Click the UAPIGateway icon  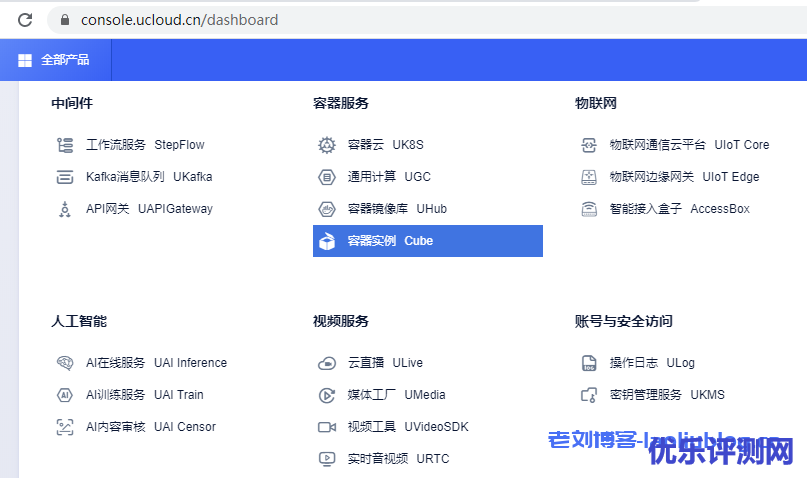(x=65, y=209)
